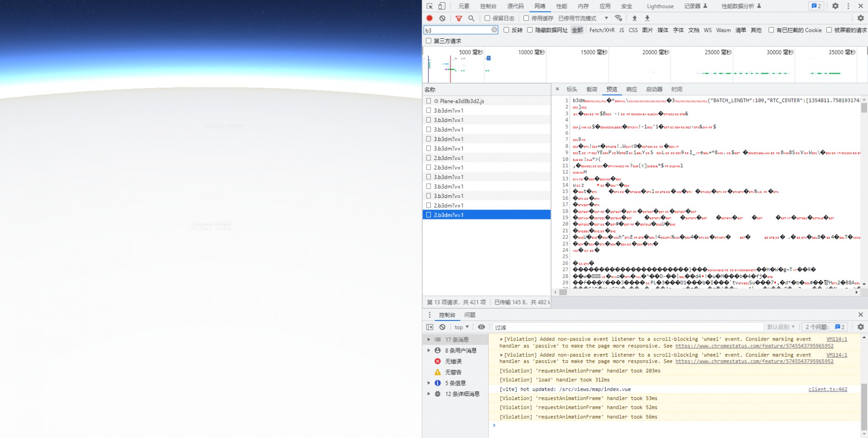Toggle the network filter funnel icon
This screenshot has width=868, height=438.
click(459, 18)
